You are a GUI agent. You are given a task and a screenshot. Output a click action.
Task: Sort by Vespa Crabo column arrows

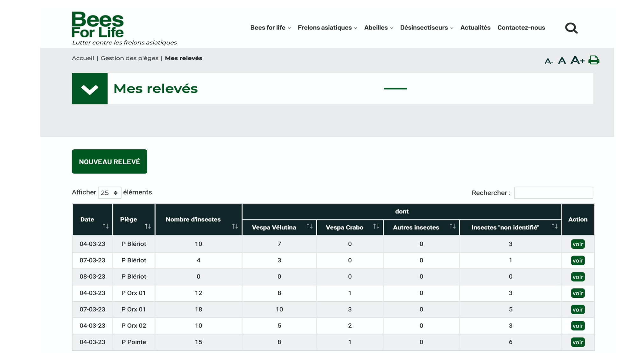376,226
